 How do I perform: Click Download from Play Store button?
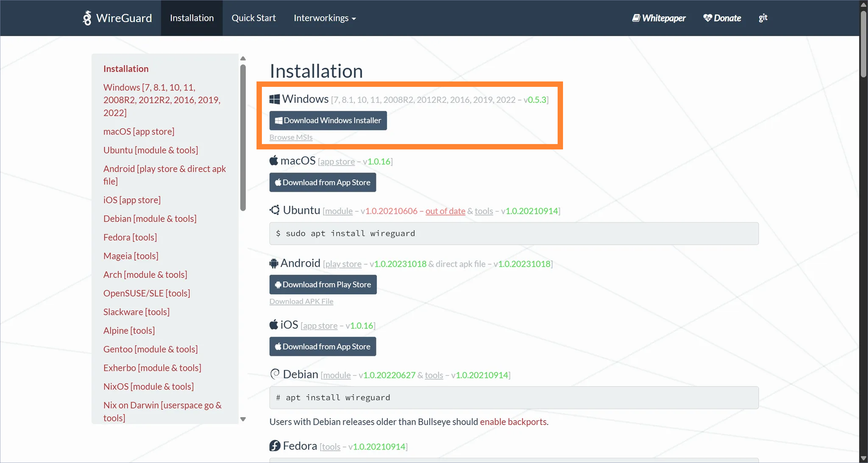pos(323,285)
